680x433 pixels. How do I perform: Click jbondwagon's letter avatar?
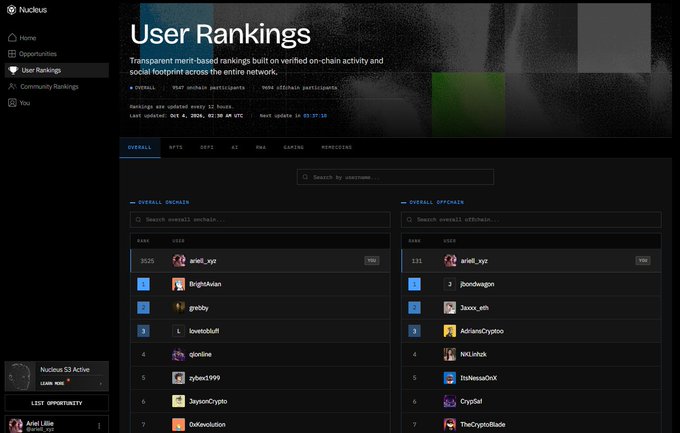click(x=450, y=284)
